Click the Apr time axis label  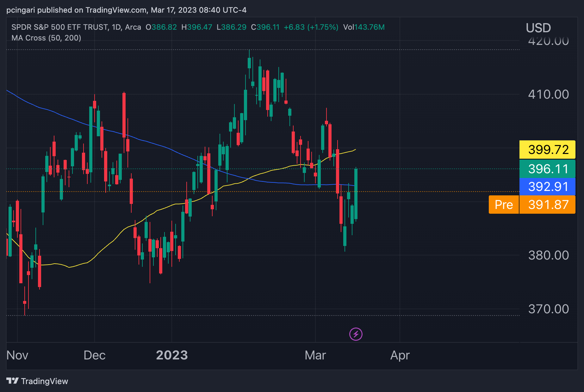[400, 355]
